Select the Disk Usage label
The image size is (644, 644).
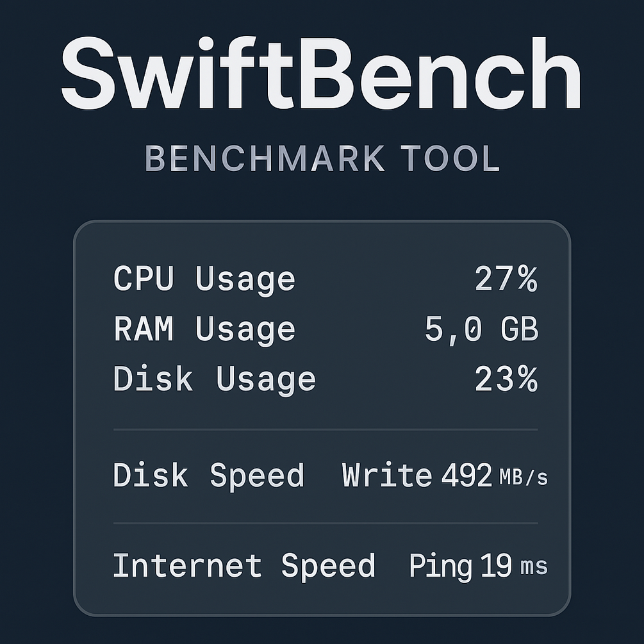(215, 379)
